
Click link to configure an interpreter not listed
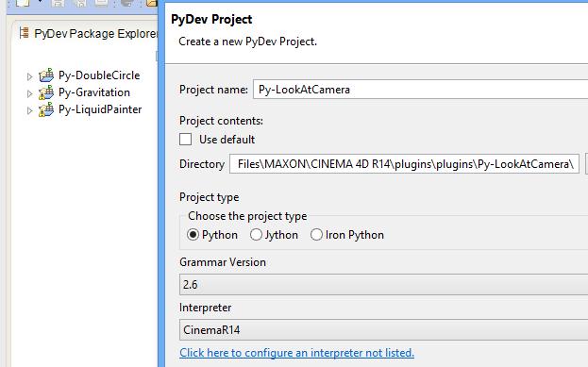(x=297, y=353)
